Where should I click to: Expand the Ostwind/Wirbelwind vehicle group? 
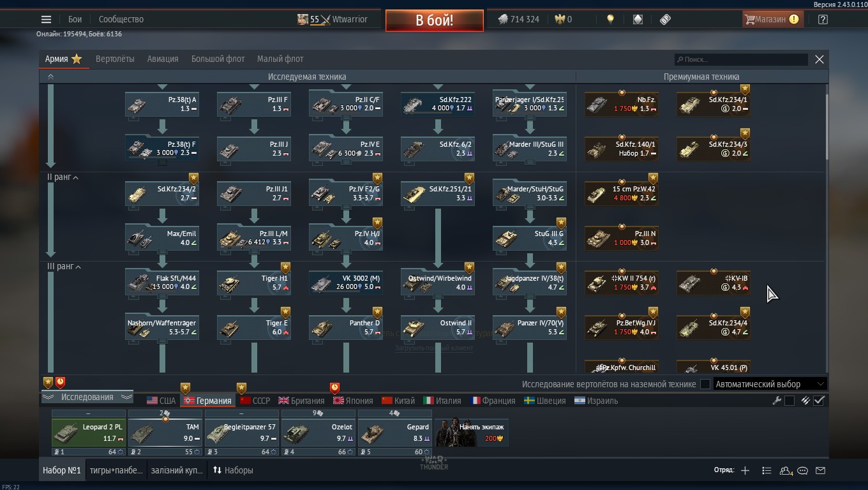coord(438,283)
